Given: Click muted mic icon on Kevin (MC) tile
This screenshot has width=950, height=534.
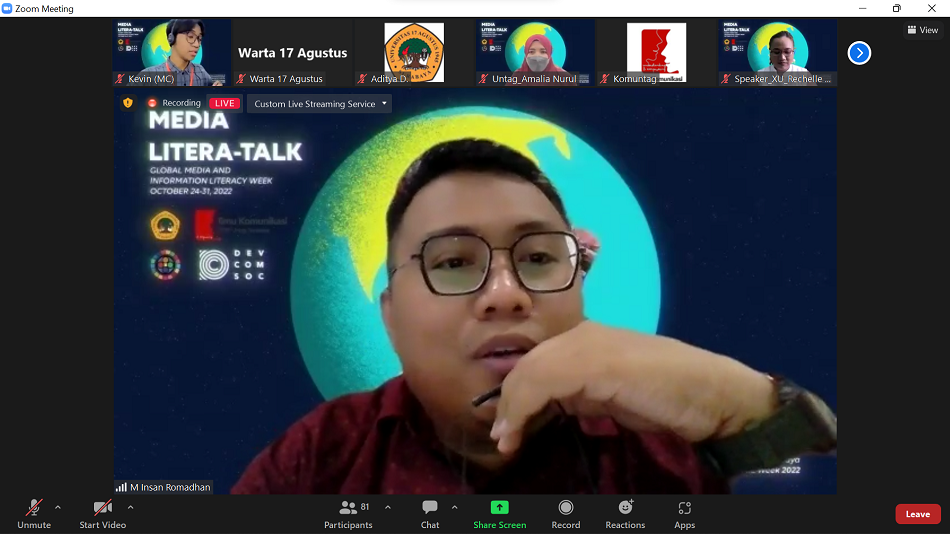Looking at the screenshot, I should [120, 79].
